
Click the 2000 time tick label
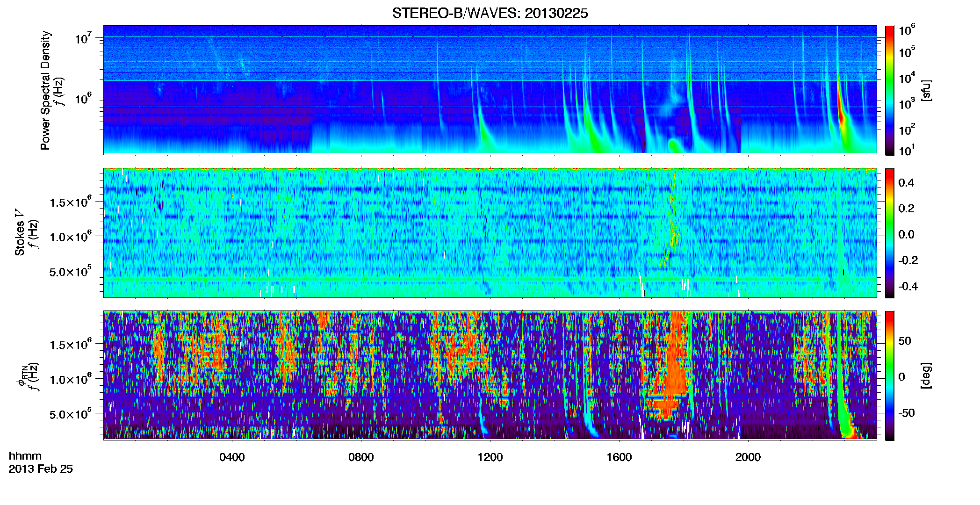tap(748, 457)
